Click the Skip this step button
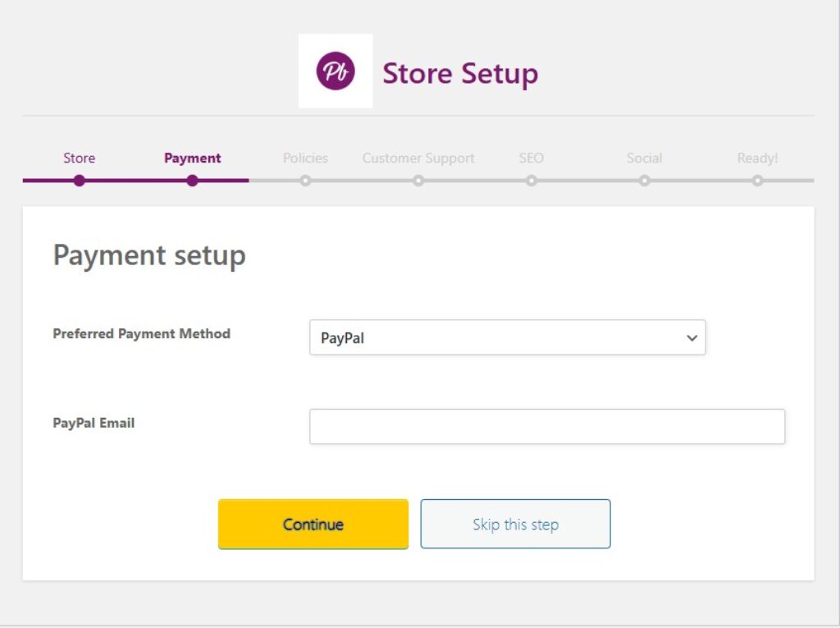This screenshot has height=628, width=840. (x=515, y=524)
